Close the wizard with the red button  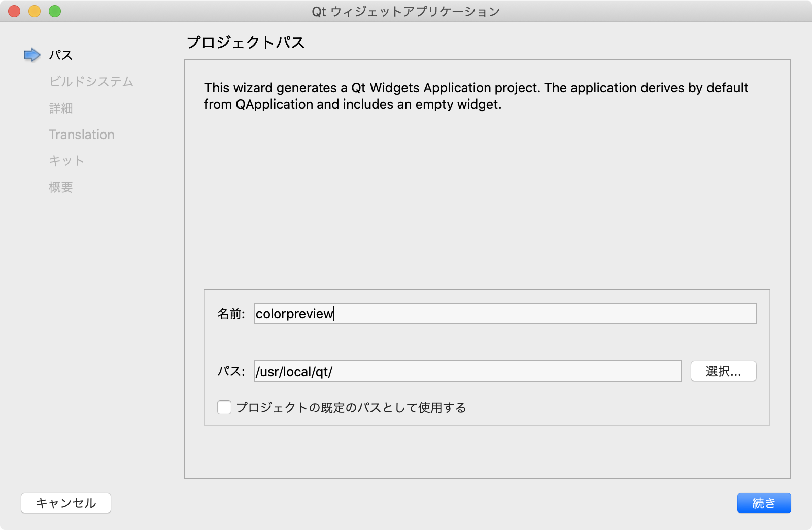[x=14, y=11]
